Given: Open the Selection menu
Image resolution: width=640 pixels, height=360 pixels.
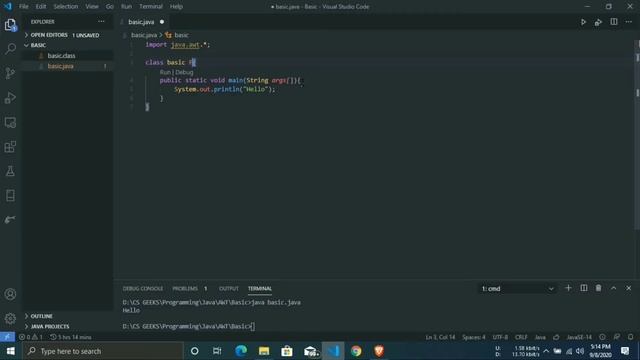Looking at the screenshot, I should (x=66, y=7).
